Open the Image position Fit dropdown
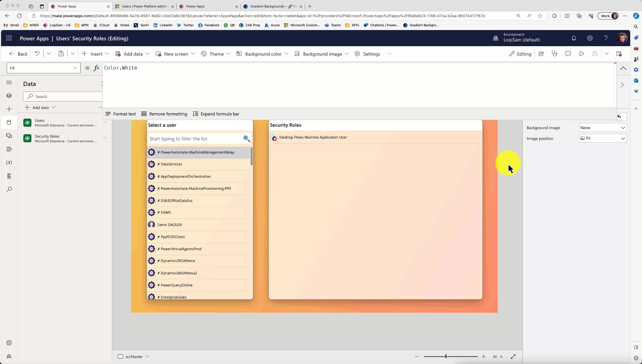This screenshot has height=364, width=642. 603,138
